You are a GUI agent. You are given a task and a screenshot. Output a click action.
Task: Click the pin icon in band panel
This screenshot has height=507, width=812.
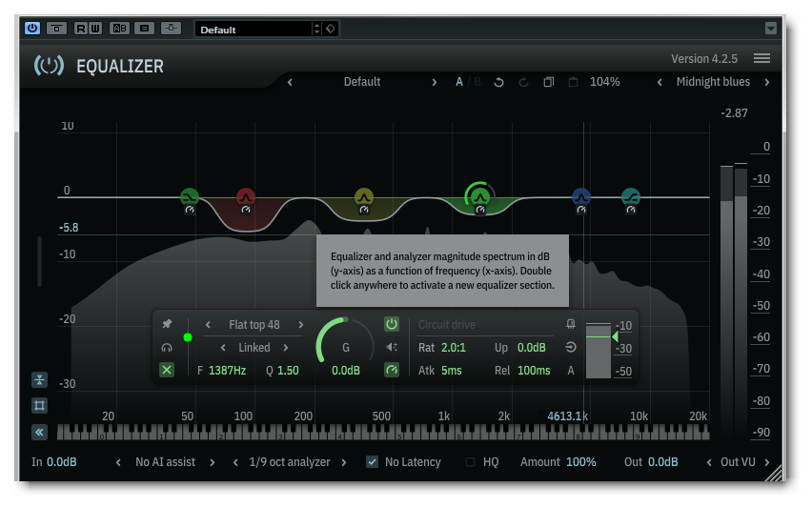[167, 324]
